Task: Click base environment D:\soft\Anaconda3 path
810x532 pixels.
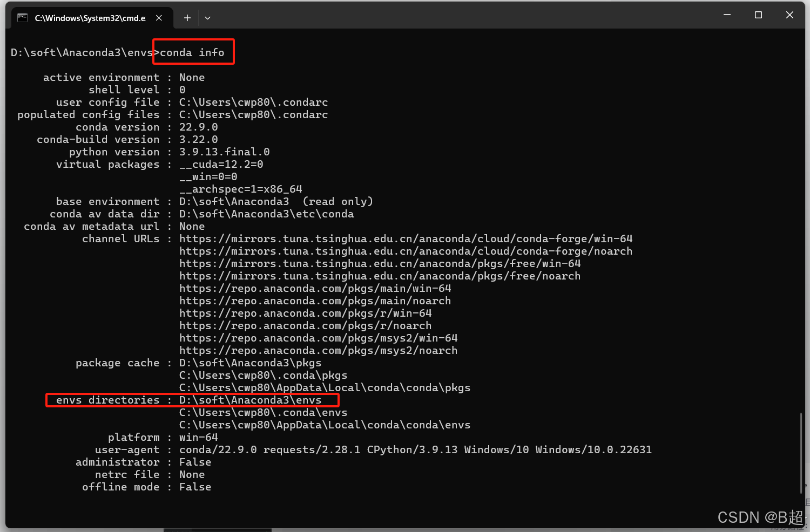Action: click(x=234, y=201)
